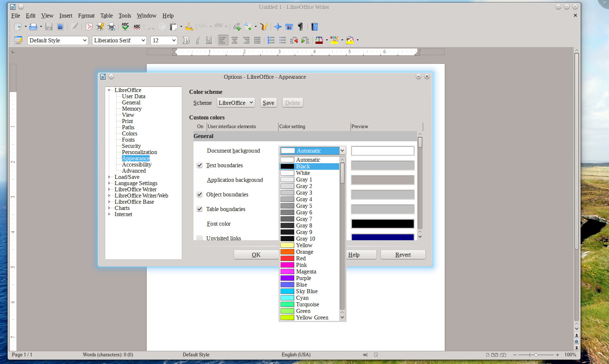The width and height of the screenshot is (609, 364).
Task: Click the Navigator star icon
Action: coord(278,27)
